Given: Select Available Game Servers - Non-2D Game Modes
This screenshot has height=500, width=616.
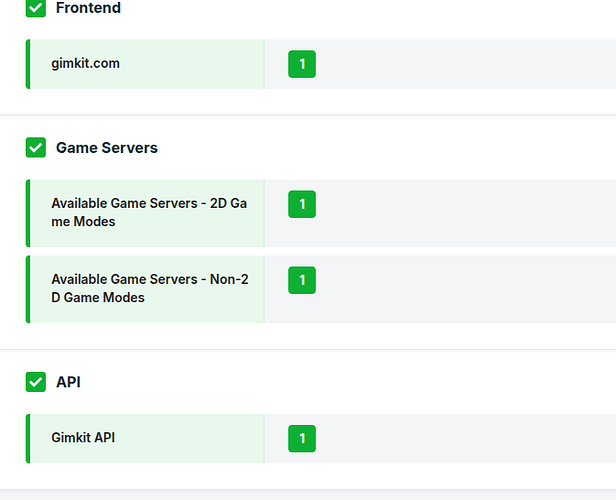Looking at the screenshot, I should [x=149, y=288].
